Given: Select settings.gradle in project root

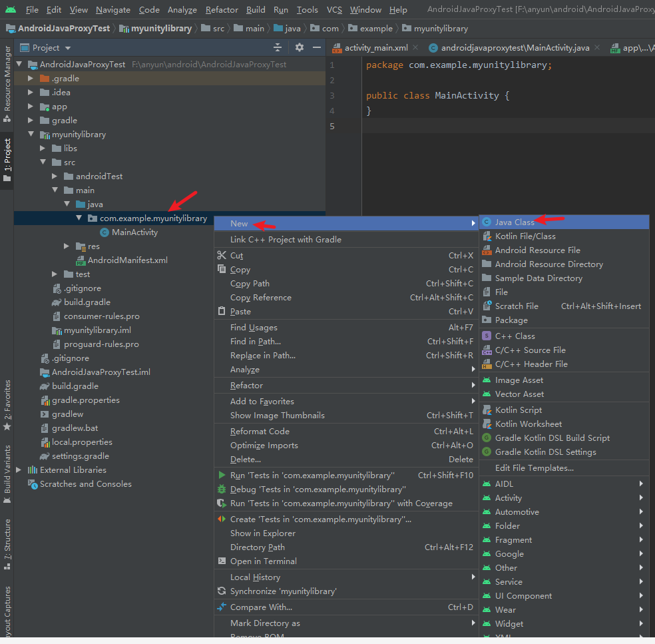Looking at the screenshot, I should click(x=80, y=456).
